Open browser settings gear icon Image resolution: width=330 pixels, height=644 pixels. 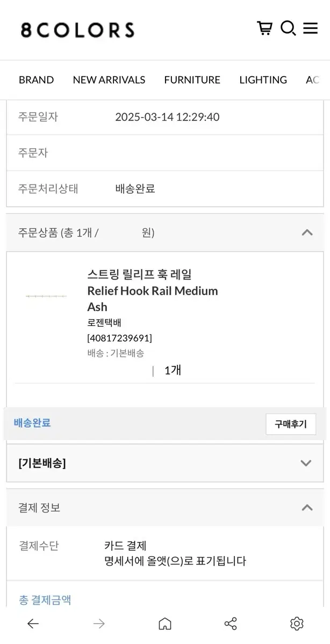[297, 623]
